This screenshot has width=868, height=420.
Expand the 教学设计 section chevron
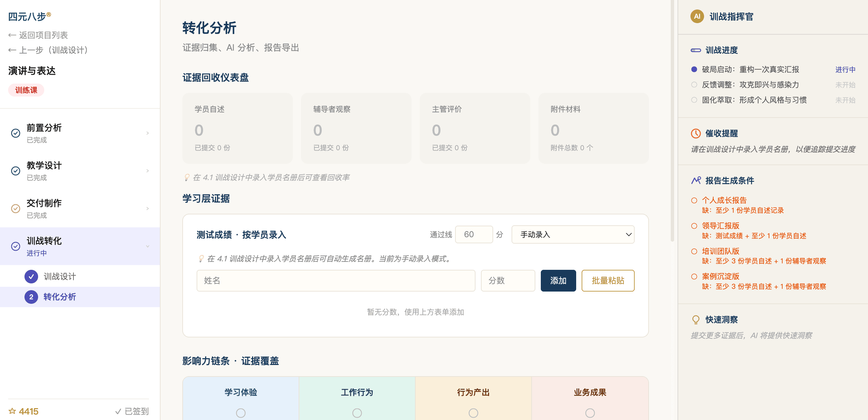pos(147,171)
